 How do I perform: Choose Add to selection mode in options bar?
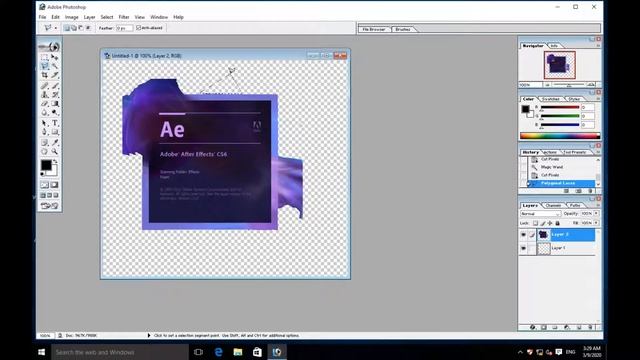coord(73,28)
